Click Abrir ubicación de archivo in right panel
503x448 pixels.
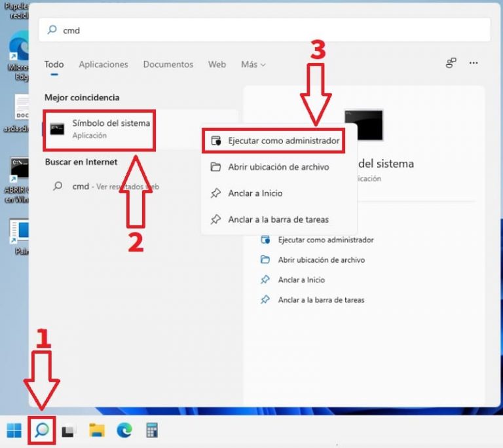[321, 260]
